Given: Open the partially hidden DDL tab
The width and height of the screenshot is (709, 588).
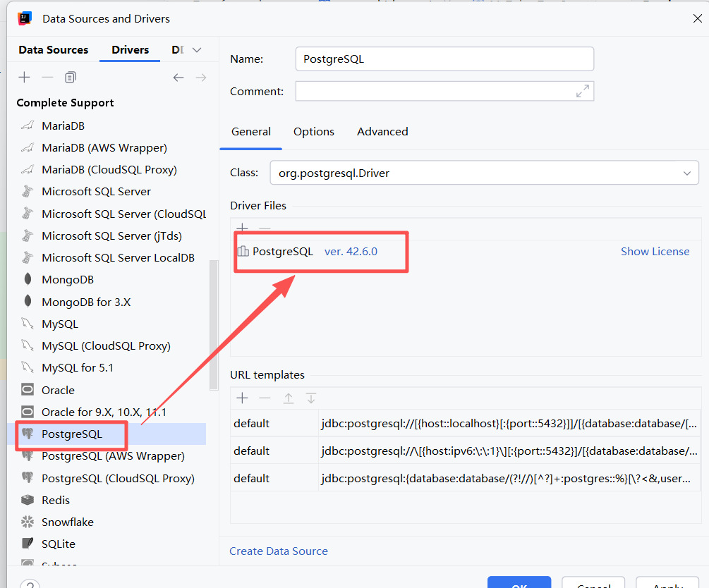Looking at the screenshot, I should click(178, 50).
